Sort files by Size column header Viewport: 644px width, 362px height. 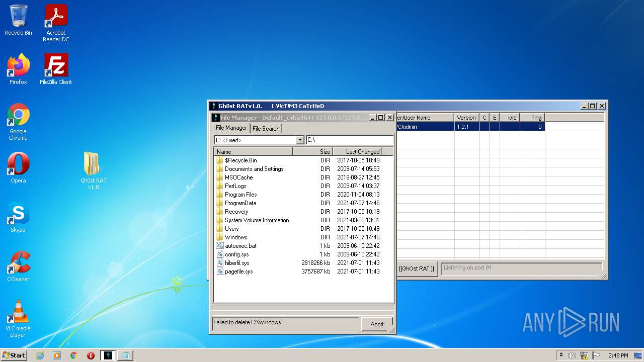click(x=312, y=151)
